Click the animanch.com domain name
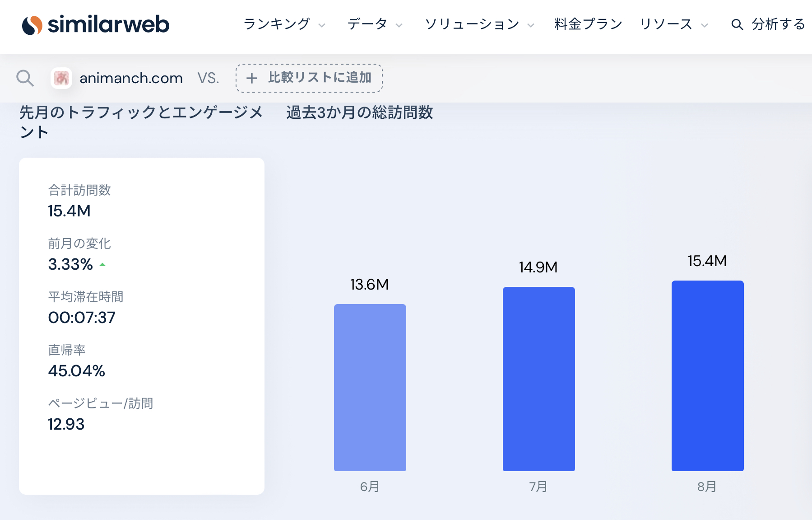The image size is (812, 520). click(131, 78)
